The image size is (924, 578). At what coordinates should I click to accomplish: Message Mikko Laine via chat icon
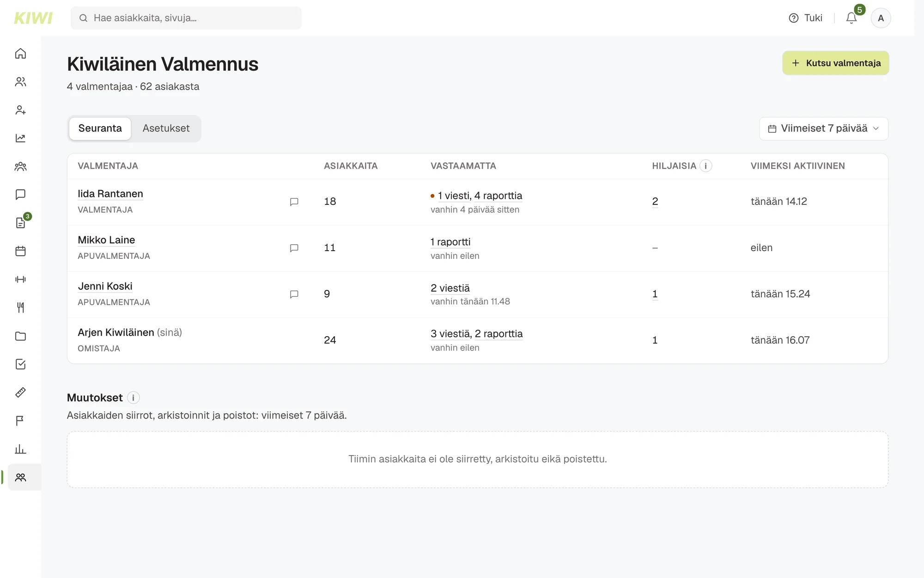pos(294,248)
